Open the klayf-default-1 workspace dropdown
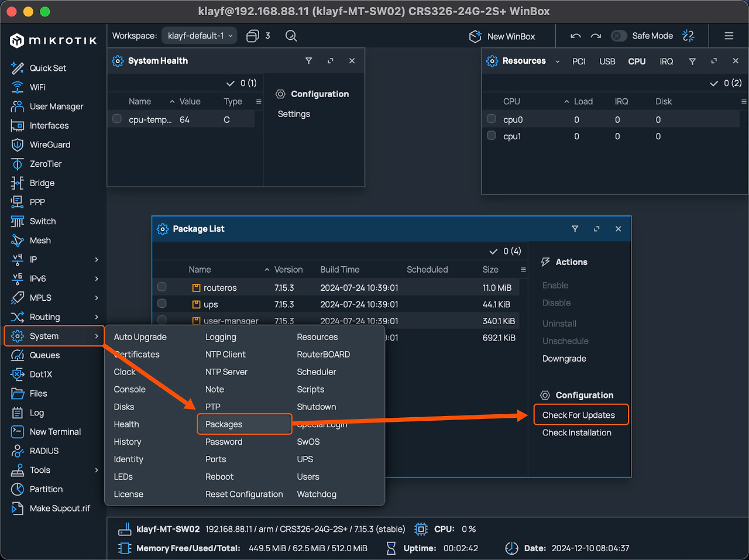Screen dimensions: 749x560 [x=199, y=36]
